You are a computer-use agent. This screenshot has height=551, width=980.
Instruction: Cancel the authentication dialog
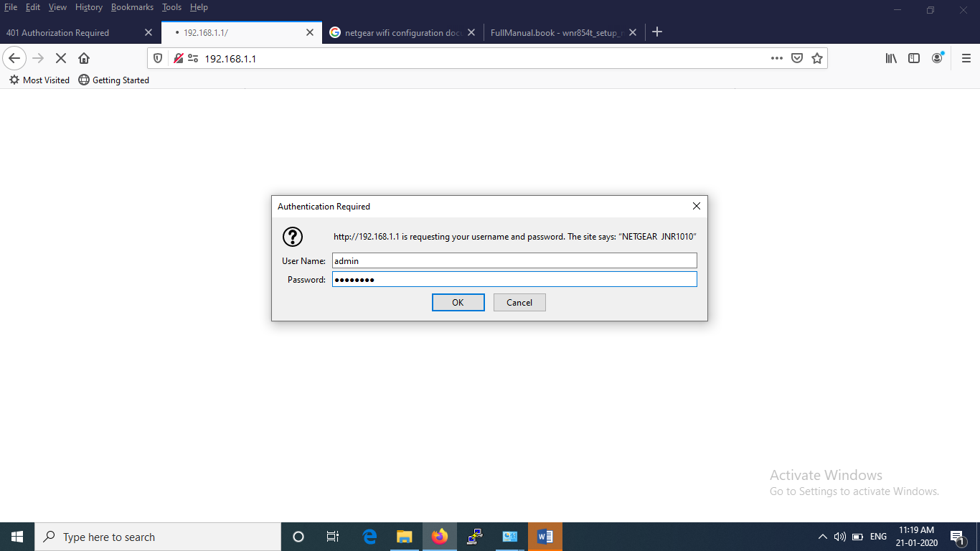(519, 303)
